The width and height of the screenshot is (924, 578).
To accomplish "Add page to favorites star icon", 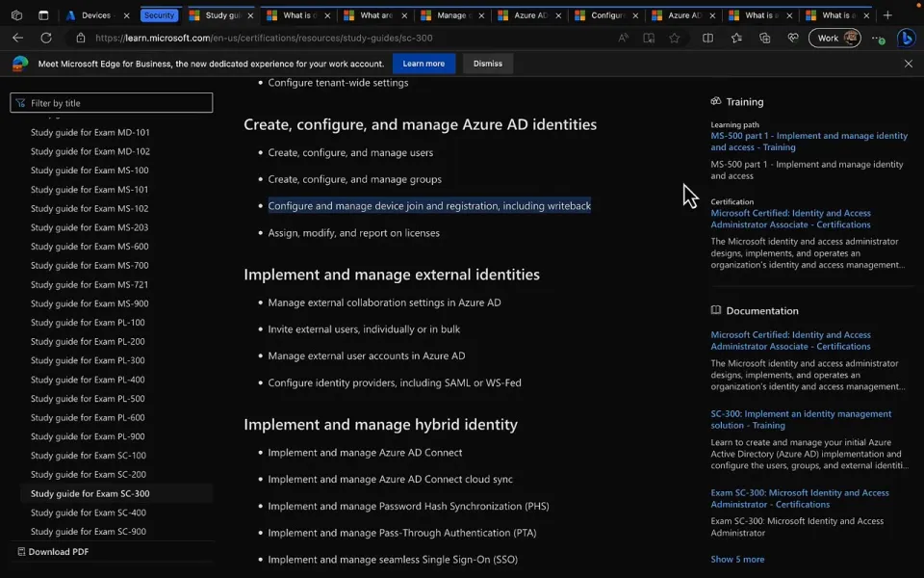I will [674, 38].
